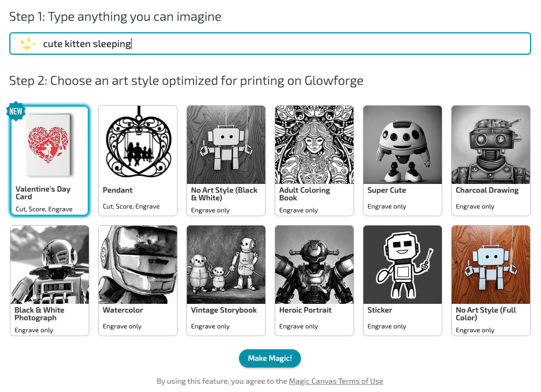Viewport: 541px width, 392px height.
Task: Choose the Super Cute robot style
Action: 402,160
